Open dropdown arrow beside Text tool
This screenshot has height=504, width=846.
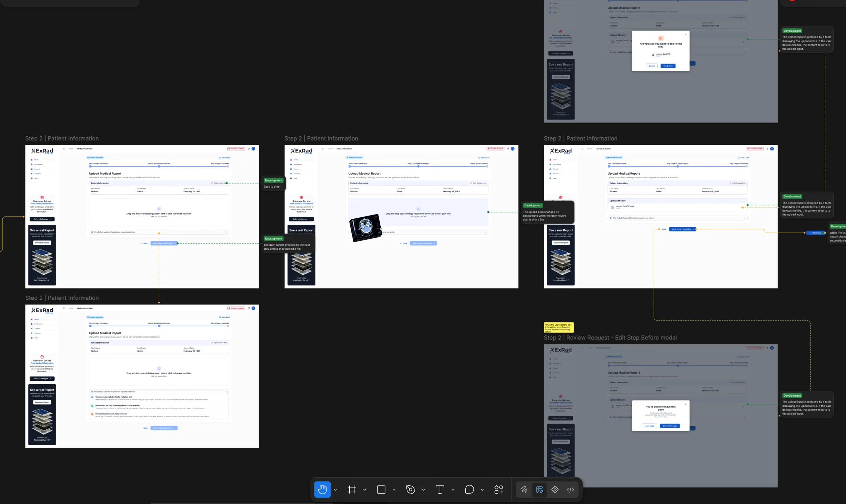coord(453,490)
